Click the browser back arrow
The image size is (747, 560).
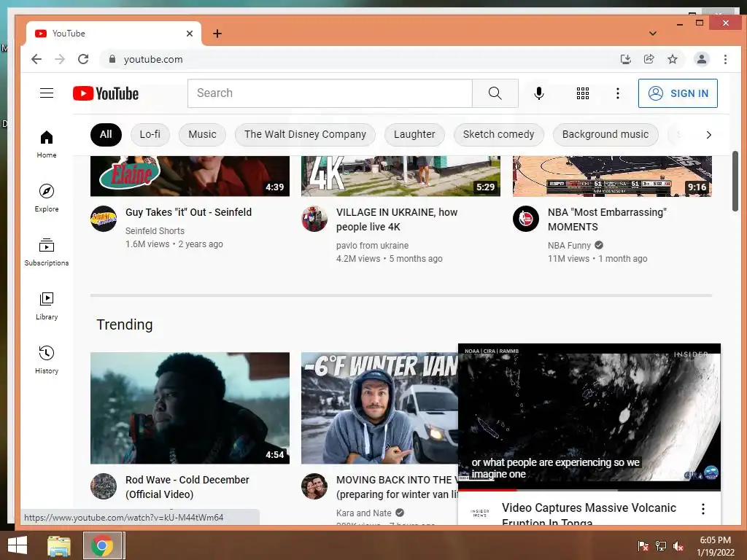click(x=36, y=59)
